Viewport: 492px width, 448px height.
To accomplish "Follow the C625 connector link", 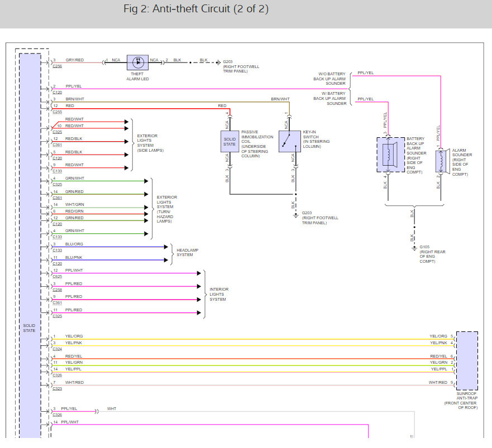I will [58, 277].
